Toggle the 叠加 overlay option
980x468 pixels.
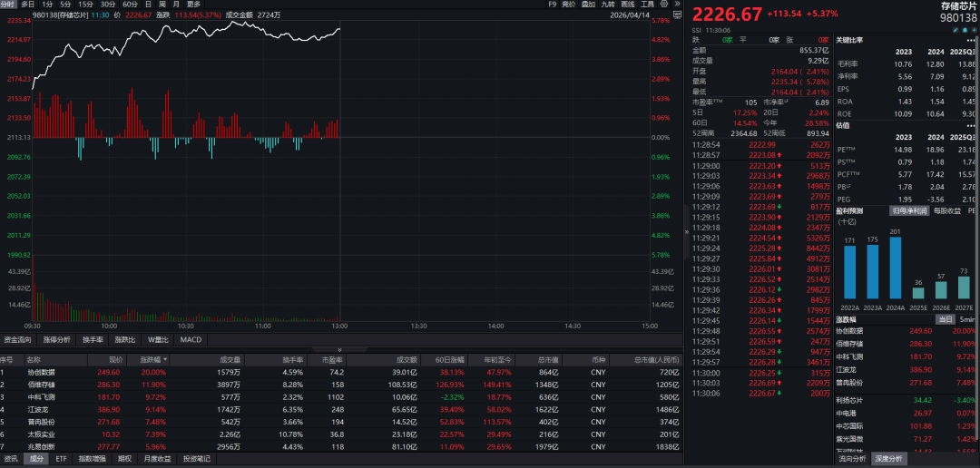(588, 5)
